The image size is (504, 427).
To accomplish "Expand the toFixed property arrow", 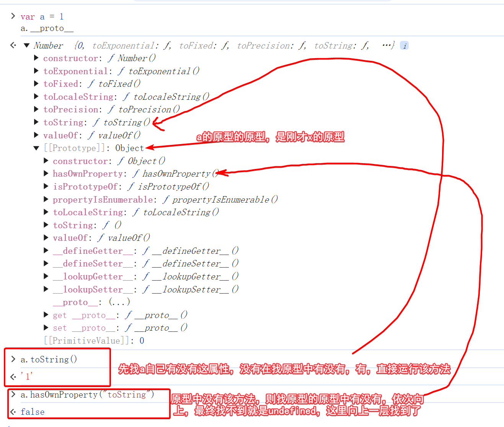I will 36,84.
